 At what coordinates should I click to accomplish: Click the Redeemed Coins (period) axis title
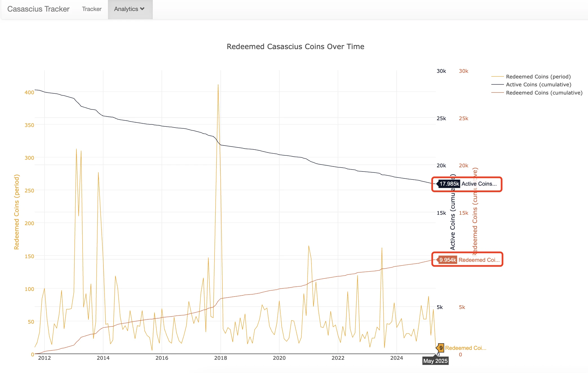[x=17, y=209]
